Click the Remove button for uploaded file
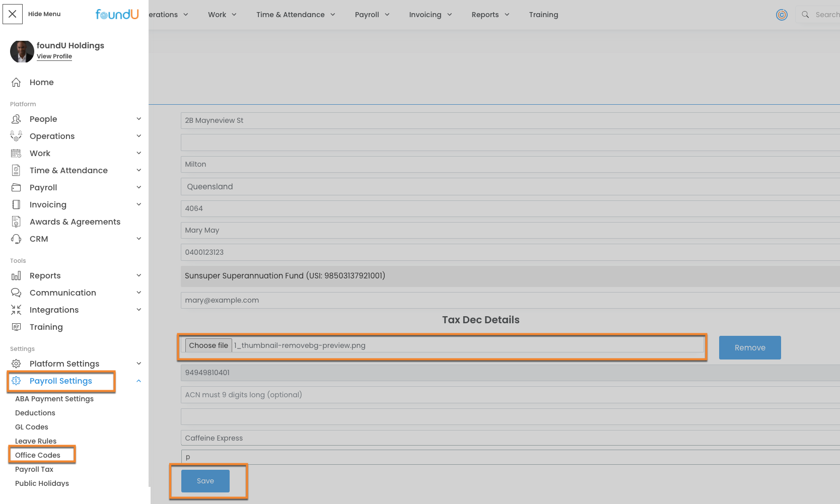This screenshot has height=504, width=840. [749, 347]
